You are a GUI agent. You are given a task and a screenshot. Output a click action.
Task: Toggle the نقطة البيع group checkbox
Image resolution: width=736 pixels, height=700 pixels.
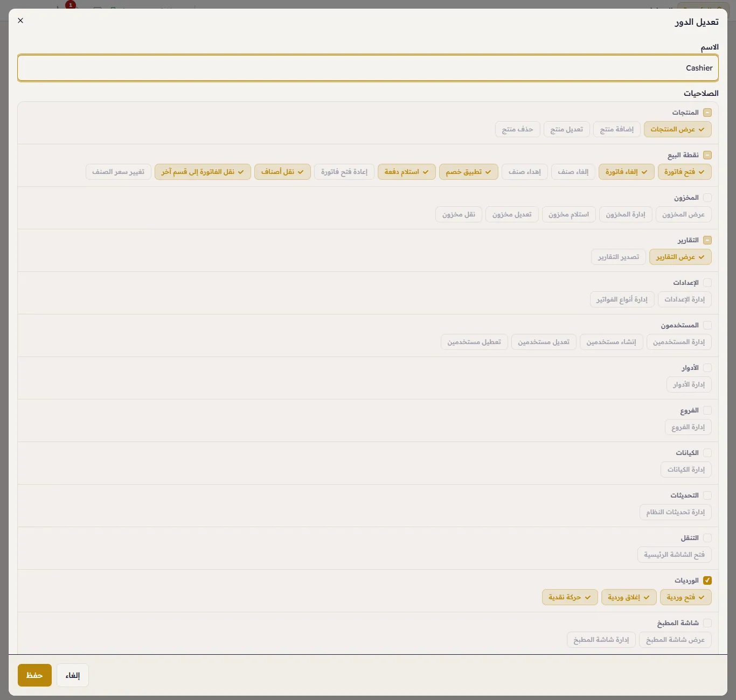[x=707, y=155]
